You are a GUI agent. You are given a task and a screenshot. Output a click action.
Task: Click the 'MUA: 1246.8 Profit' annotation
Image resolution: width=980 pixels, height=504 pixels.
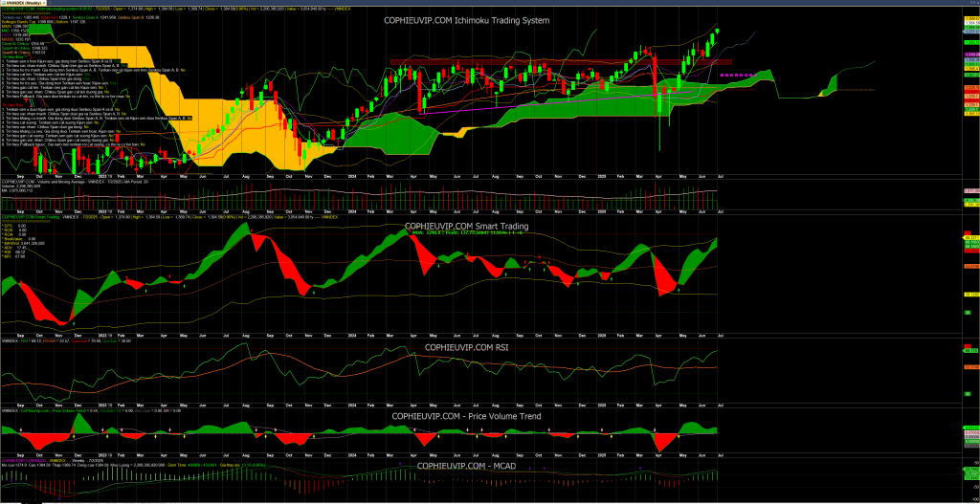tap(466, 233)
